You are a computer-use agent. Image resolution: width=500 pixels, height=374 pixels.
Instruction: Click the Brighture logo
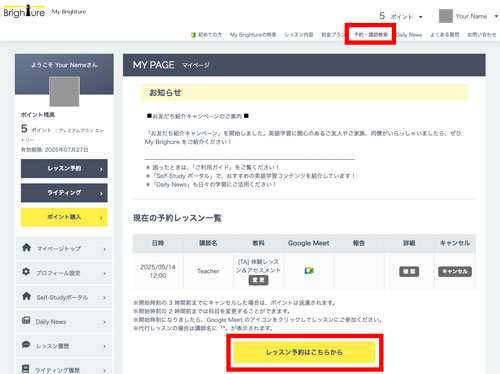[24, 11]
